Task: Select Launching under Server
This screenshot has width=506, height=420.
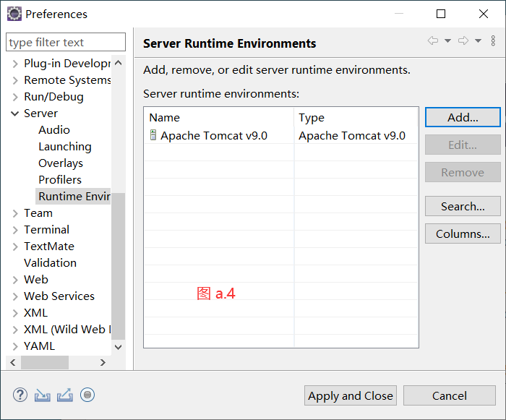Action: tap(65, 147)
